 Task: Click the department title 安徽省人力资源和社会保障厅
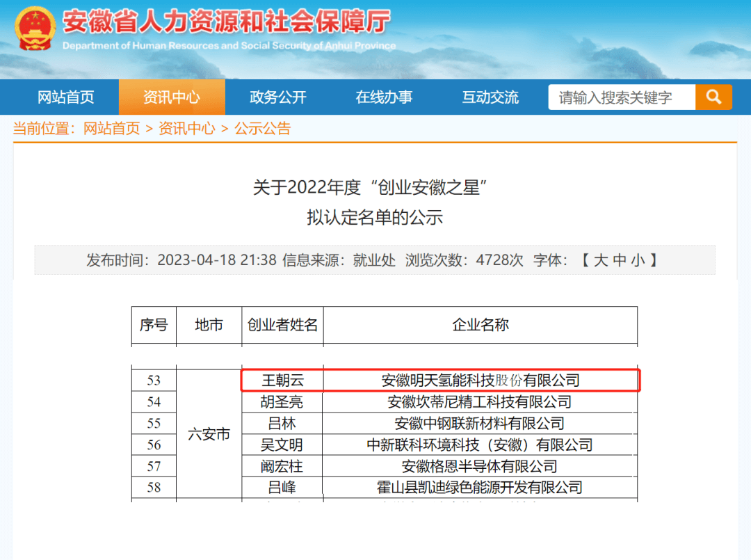coord(227,22)
